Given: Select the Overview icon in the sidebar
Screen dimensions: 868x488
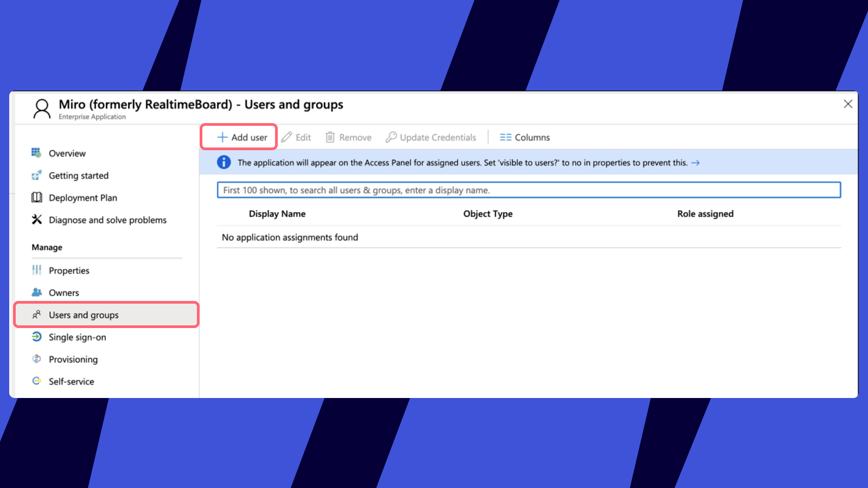Looking at the screenshot, I should pos(36,153).
